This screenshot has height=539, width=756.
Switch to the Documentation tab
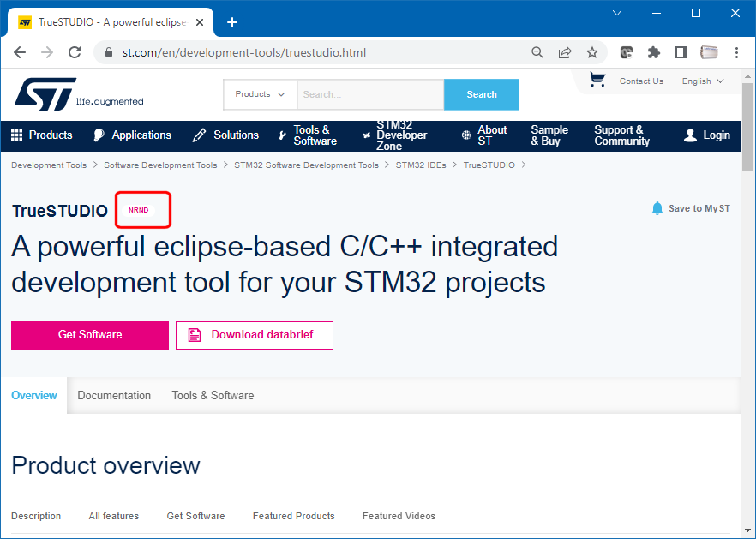click(x=114, y=395)
